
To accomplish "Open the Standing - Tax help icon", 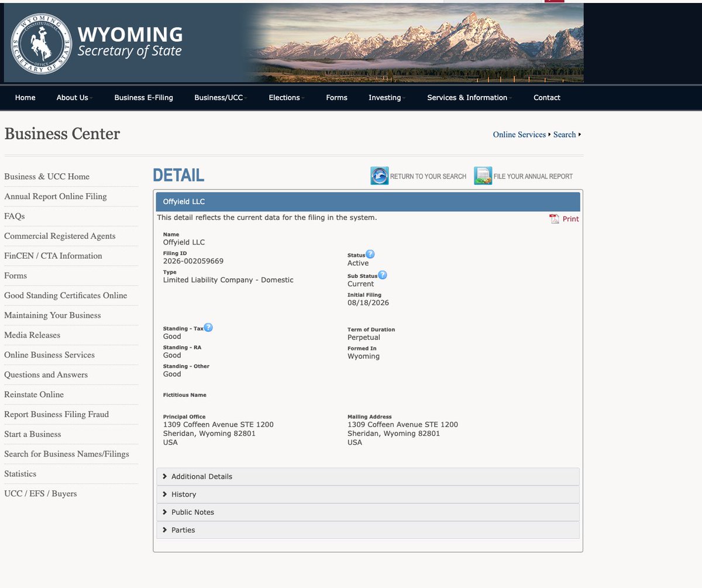I will tap(208, 328).
